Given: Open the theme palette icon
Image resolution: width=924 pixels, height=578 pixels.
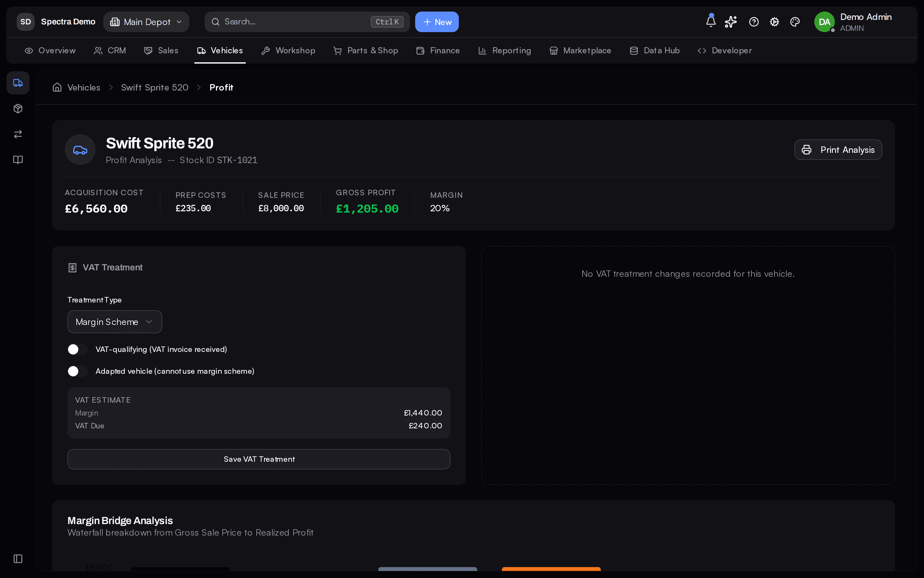Looking at the screenshot, I should 795,22.
